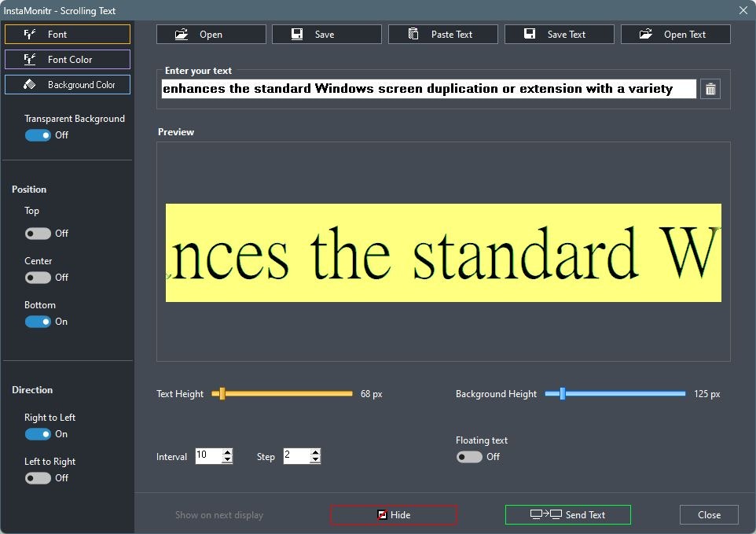The width and height of the screenshot is (756, 534).
Task: Click Show on next display
Action: click(219, 514)
